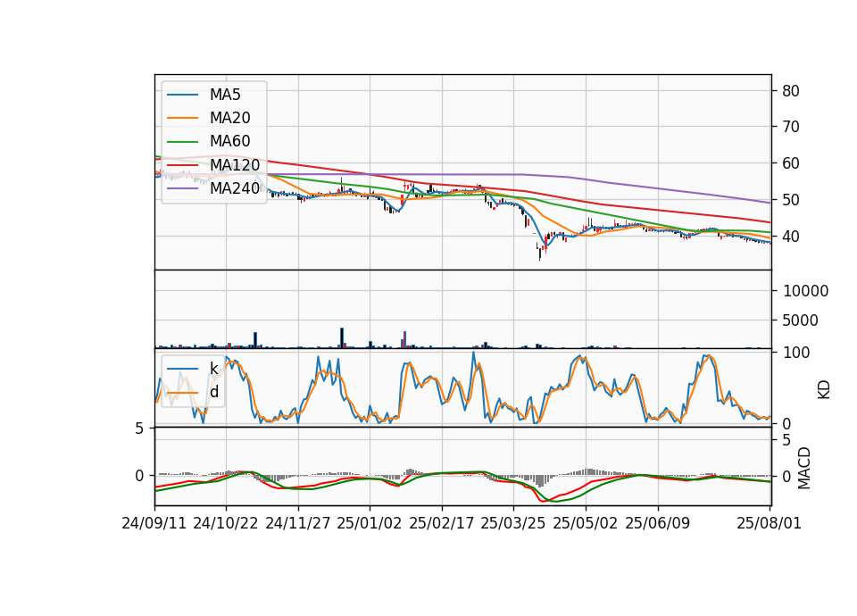857x616 pixels.
Task: Click the d legend label in KD panel
Action: [213, 392]
